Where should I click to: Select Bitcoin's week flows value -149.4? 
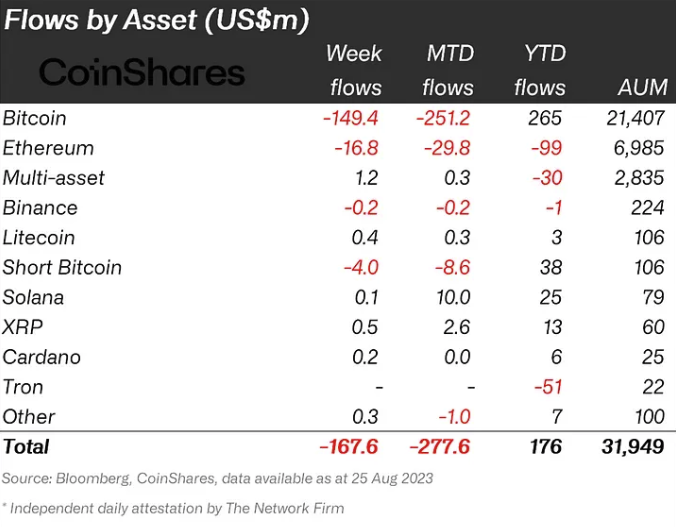tap(351, 118)
